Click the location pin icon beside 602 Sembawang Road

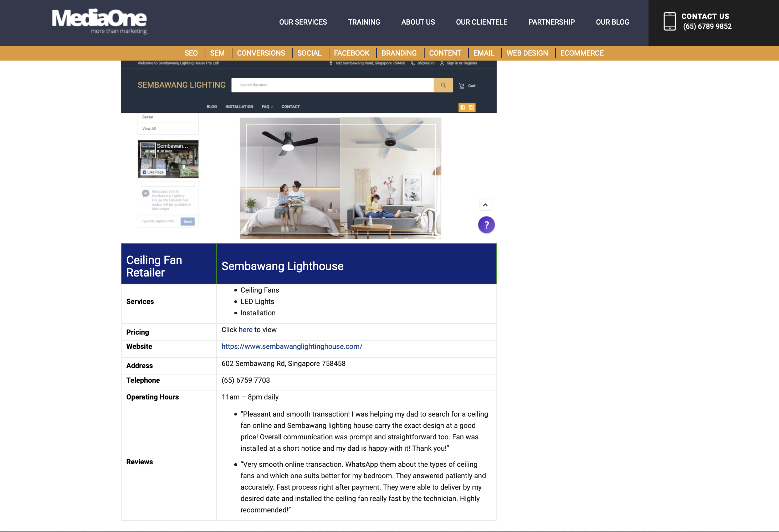331,63
